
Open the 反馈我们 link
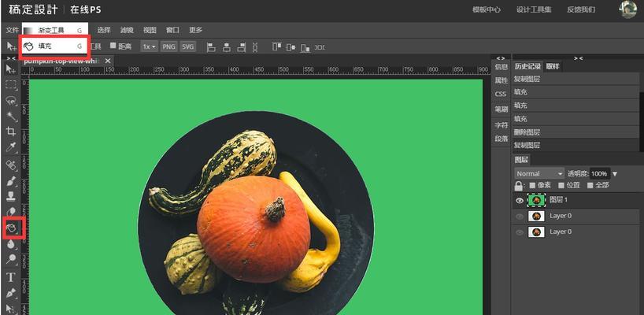tap(581, 9)
